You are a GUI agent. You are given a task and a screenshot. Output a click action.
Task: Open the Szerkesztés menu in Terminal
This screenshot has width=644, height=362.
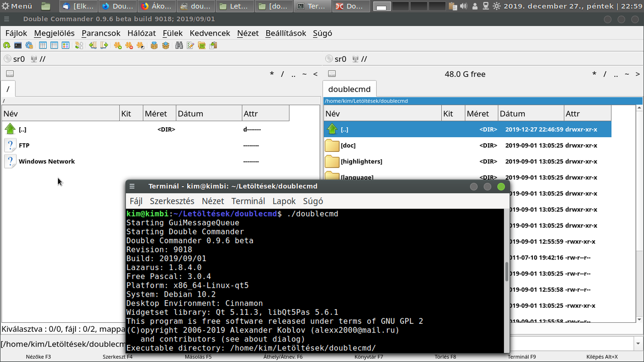pos(172,201)
